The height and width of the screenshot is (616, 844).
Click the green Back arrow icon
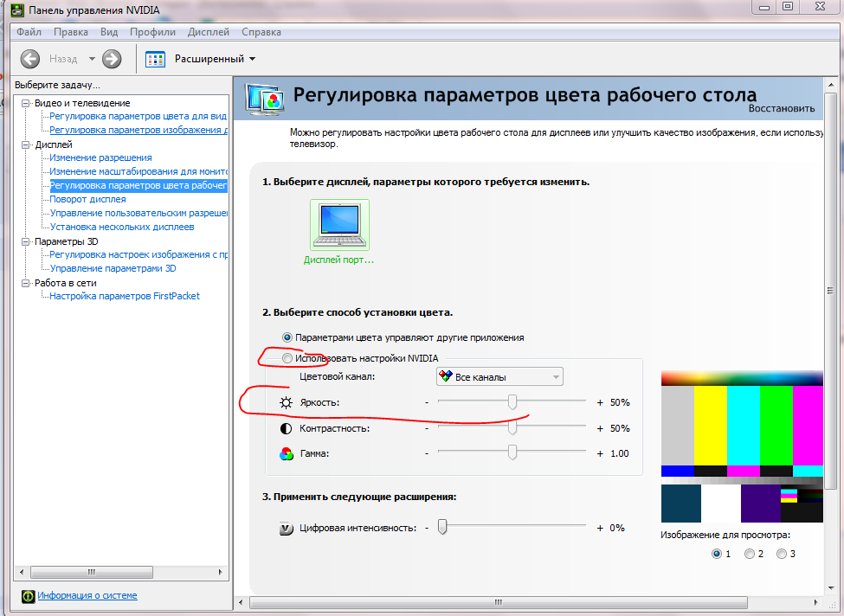[x=30, y=59]
